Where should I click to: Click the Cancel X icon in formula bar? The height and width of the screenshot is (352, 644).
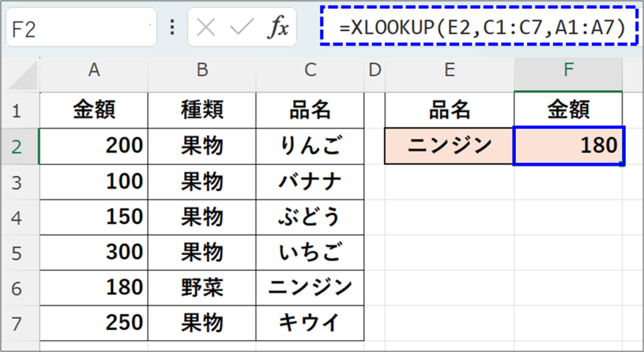tap(206, 28)
